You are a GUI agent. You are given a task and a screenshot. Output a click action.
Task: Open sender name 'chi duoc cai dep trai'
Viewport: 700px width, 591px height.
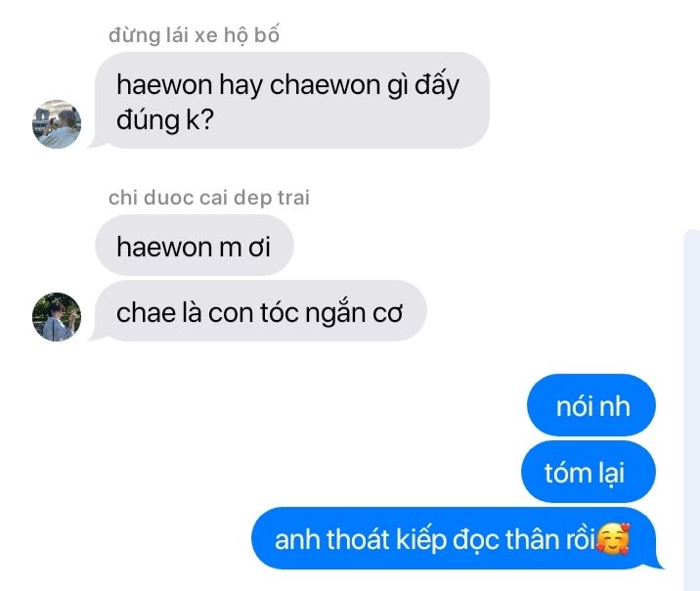pyautogui.click(x=209, y=198)
